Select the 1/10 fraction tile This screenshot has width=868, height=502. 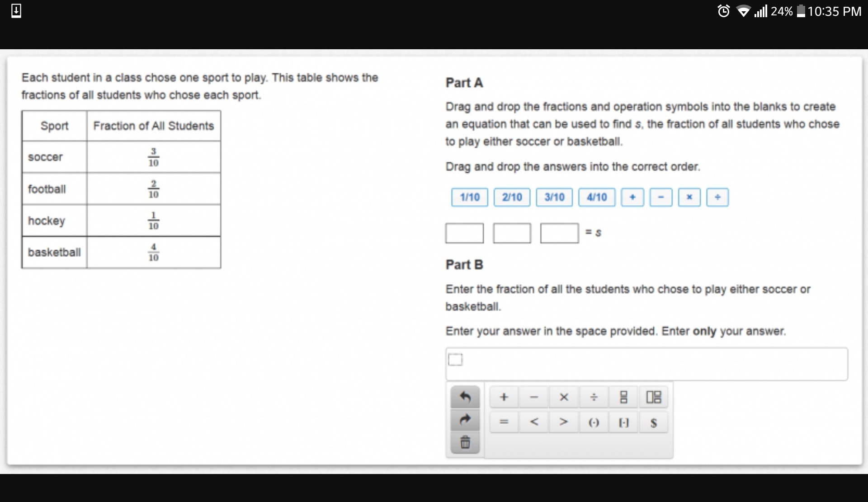tap(470, 197)
